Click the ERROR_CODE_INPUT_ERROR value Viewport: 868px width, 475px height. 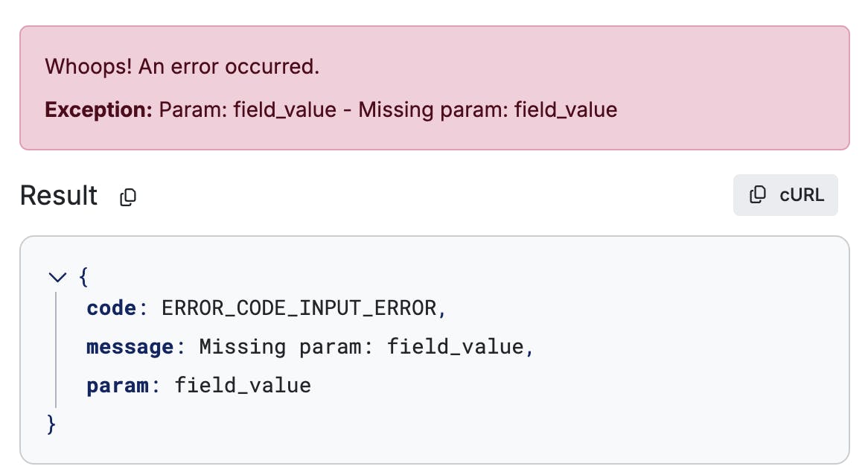299,308
